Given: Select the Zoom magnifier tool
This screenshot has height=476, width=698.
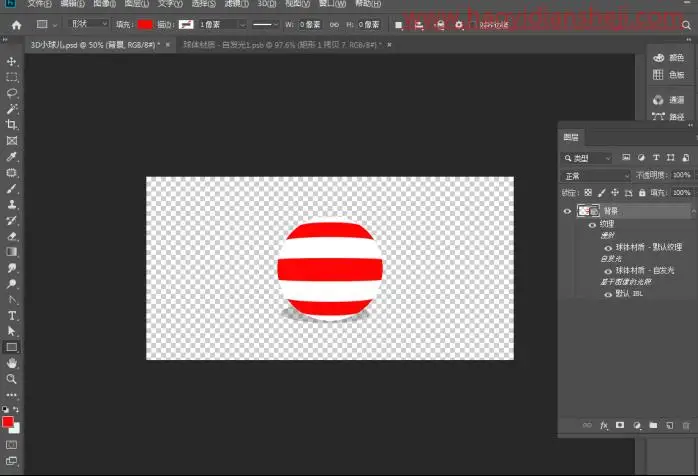Looking at the screenshot, I should [12, 379].
